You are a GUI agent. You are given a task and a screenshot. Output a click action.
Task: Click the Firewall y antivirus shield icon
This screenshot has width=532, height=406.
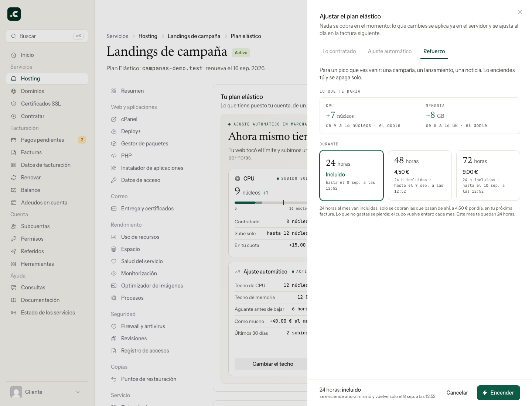(x=114, y=326)
